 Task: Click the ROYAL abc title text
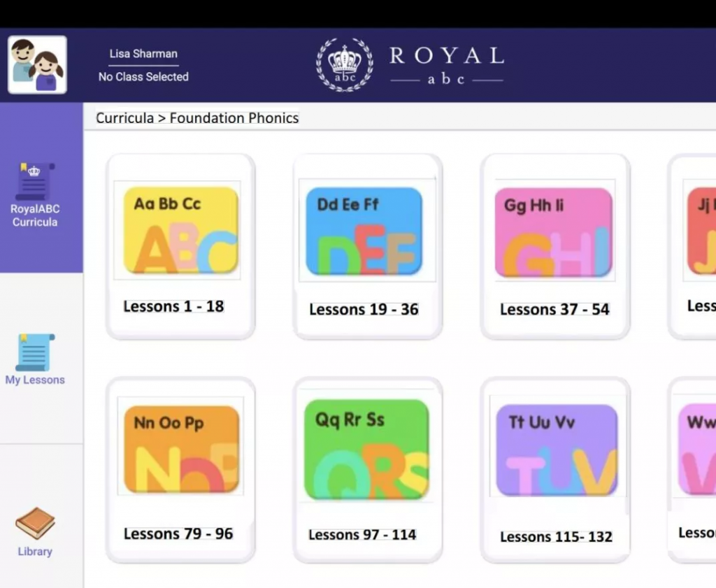[x=447, y=65]
